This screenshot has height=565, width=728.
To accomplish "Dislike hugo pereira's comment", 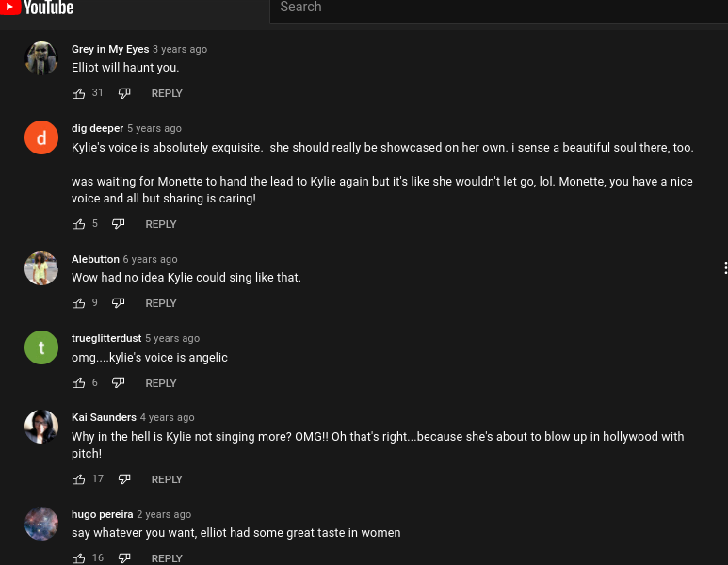I will pos(124,558).
